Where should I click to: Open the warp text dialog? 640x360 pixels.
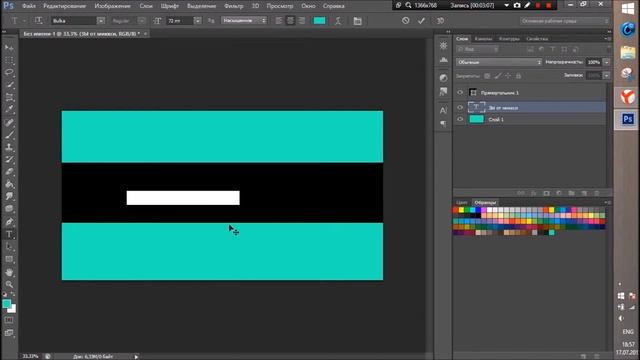click(x=338, y=21)
